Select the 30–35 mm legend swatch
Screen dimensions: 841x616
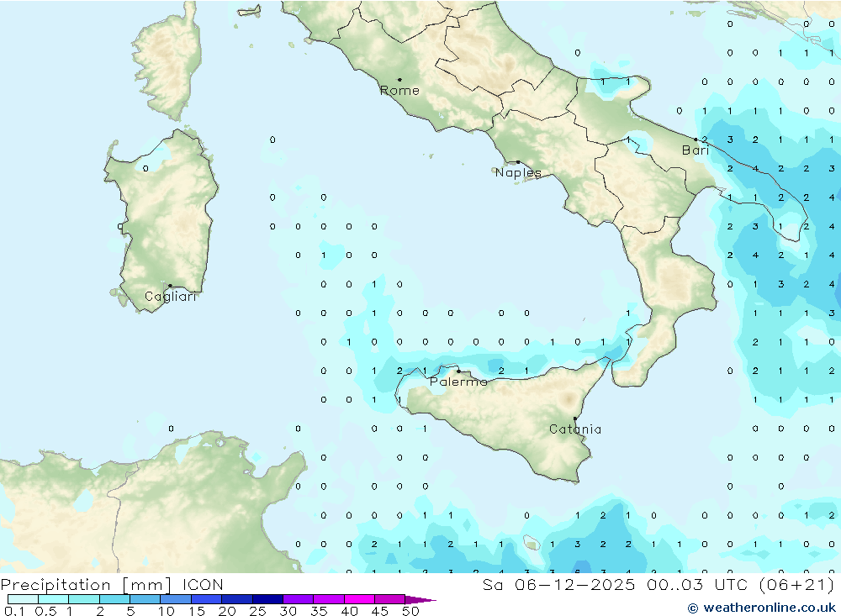pos(299,599)
